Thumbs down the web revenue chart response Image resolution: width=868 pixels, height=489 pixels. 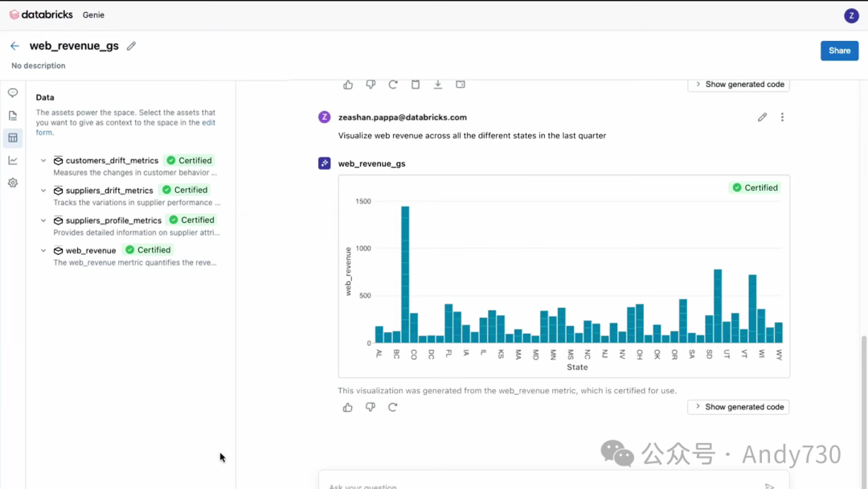pos(371,407)
